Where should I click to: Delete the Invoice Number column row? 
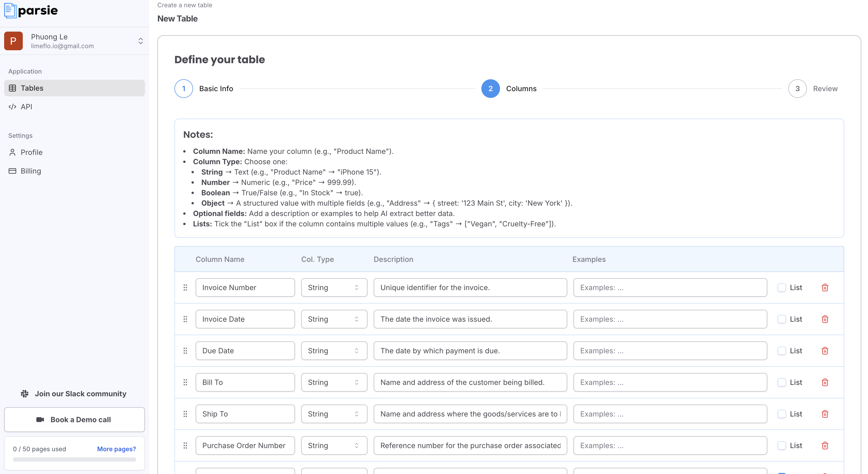[x=825, y=288]
